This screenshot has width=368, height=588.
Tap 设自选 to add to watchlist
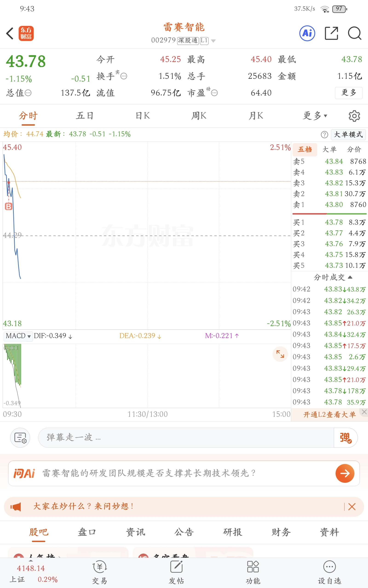[x=330, y=572]
